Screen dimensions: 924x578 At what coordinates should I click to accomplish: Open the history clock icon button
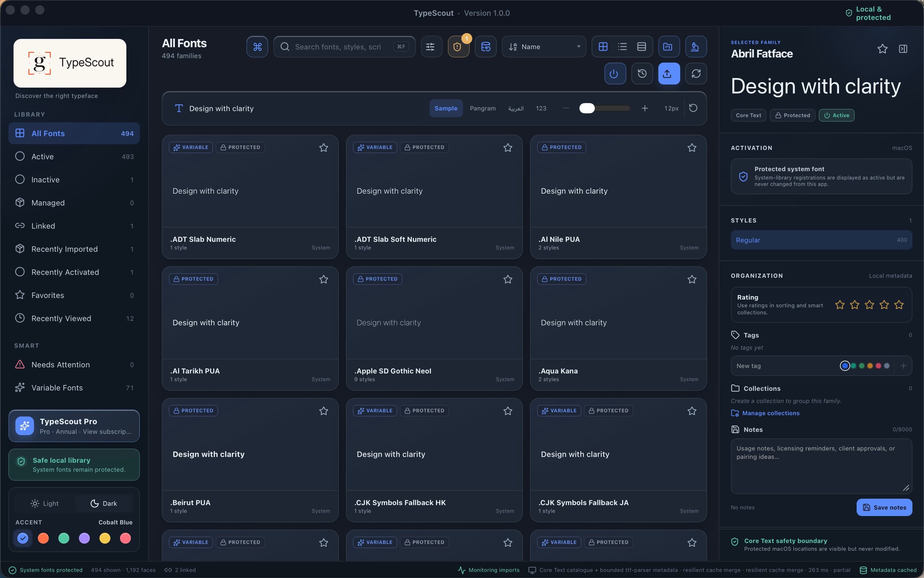tap(642, 74)
